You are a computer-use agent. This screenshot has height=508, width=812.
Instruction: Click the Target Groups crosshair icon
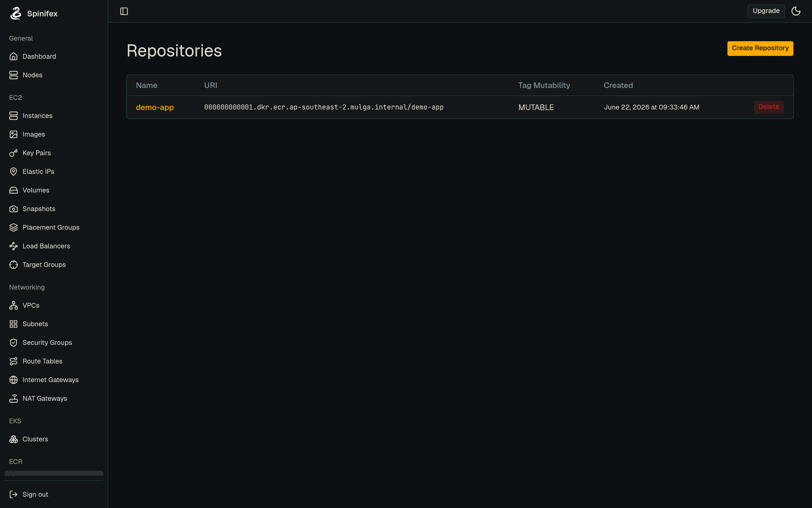pos(14,265)
